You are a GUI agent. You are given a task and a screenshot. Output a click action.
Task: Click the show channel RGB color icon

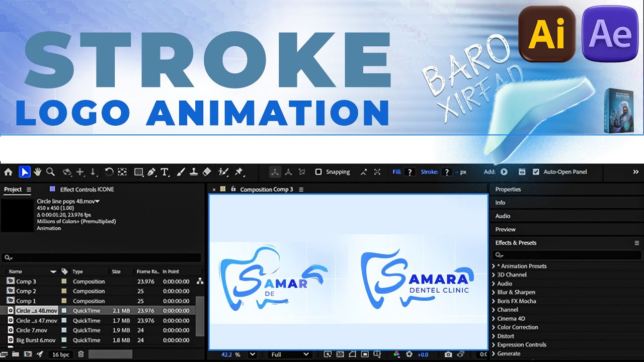(x=396, y=354)
